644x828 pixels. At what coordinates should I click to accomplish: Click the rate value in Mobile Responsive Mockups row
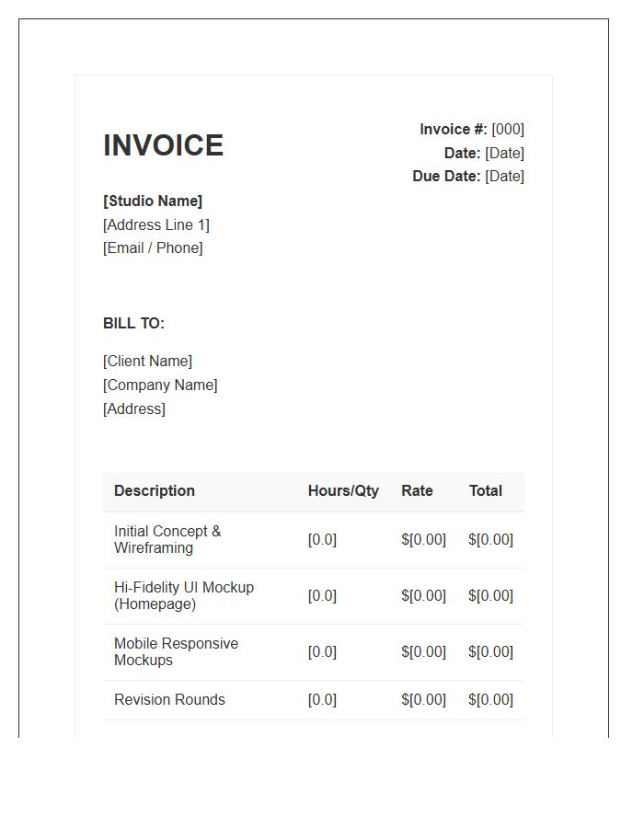coord(424,651)
